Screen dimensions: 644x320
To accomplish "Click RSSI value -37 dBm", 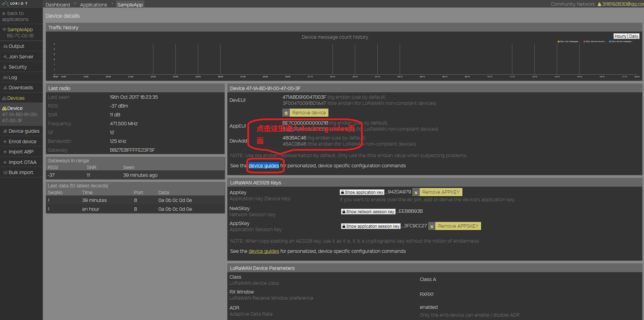I will tap(119, 106).
